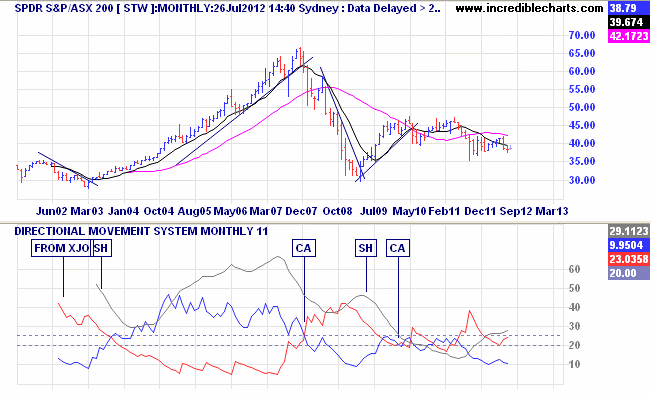Click the 70.00 price axis label
Screen dimensions: 651x395
582,35
